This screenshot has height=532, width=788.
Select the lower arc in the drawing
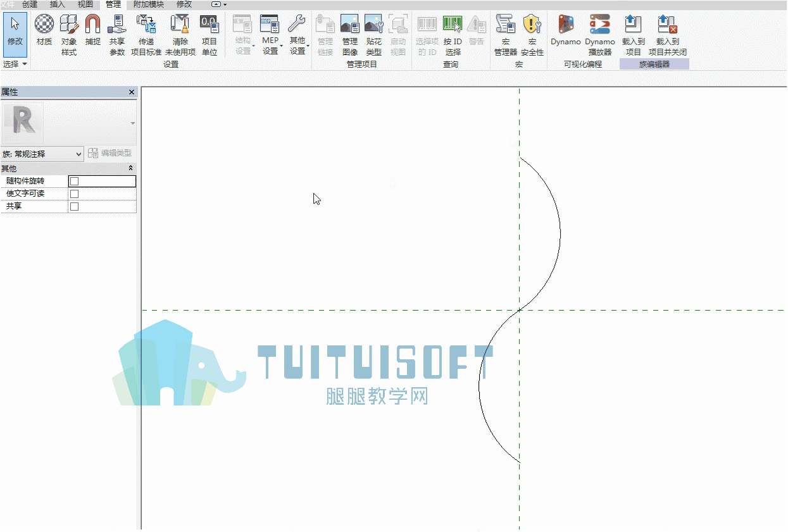pyautogui.click(x=480, y=386)
